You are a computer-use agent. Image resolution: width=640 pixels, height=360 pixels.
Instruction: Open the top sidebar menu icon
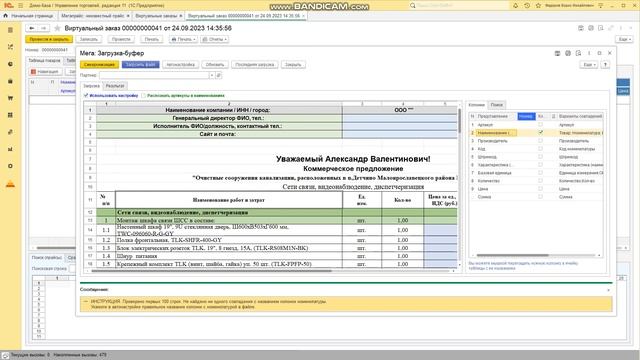11,30
